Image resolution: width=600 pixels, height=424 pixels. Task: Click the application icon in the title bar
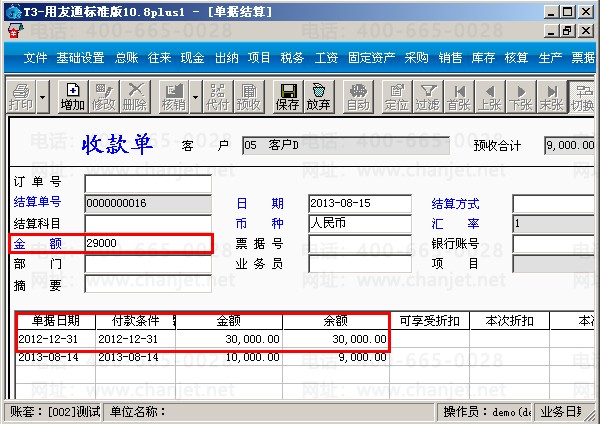[x=13, y=12]
